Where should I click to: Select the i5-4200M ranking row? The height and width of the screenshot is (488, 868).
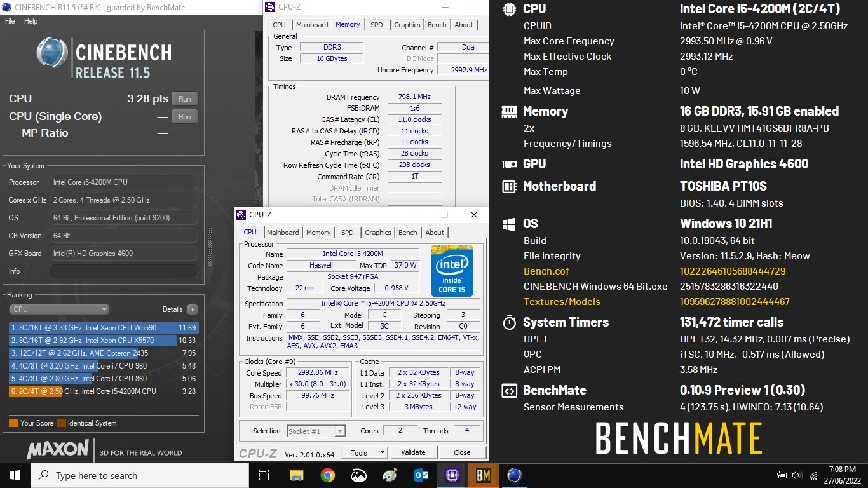point(104,391)
